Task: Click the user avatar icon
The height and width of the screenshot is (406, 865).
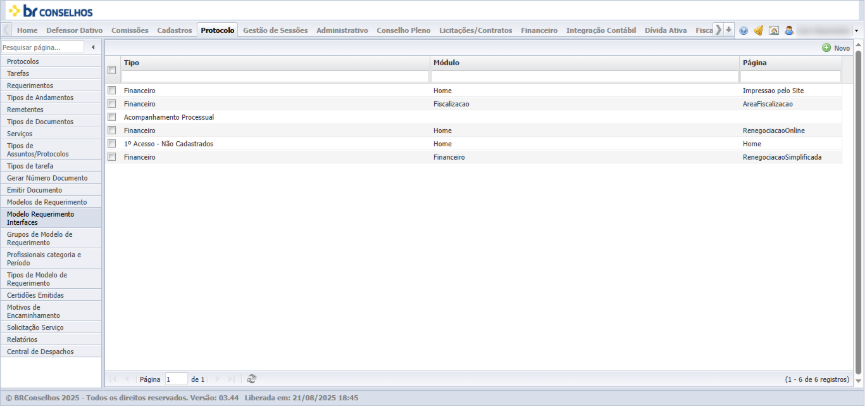Action: coord(789,31)
